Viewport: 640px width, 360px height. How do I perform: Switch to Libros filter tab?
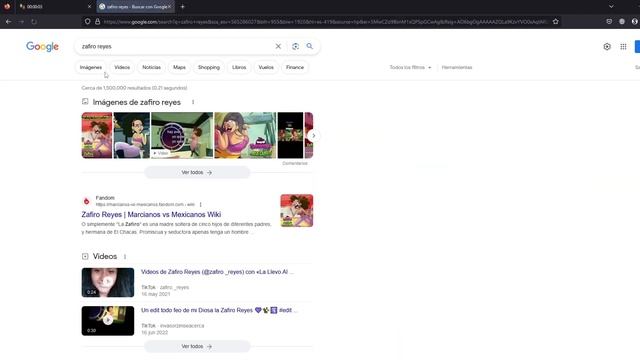click(239, 67)
